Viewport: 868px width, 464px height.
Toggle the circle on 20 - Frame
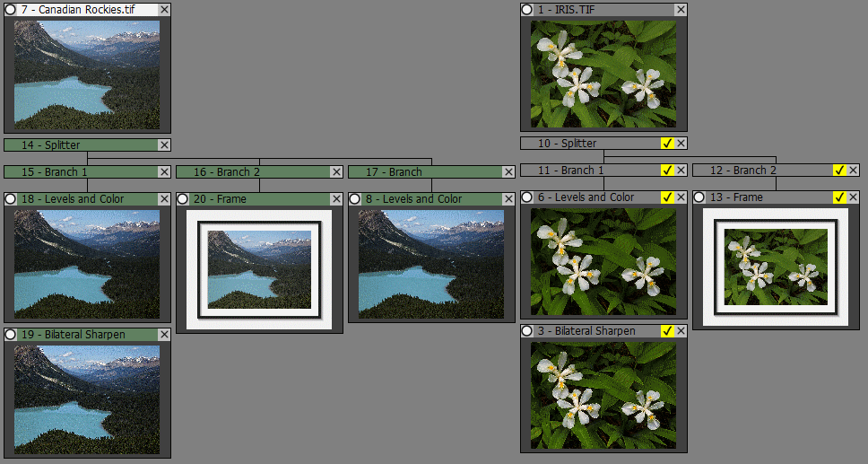coord(183,199)
